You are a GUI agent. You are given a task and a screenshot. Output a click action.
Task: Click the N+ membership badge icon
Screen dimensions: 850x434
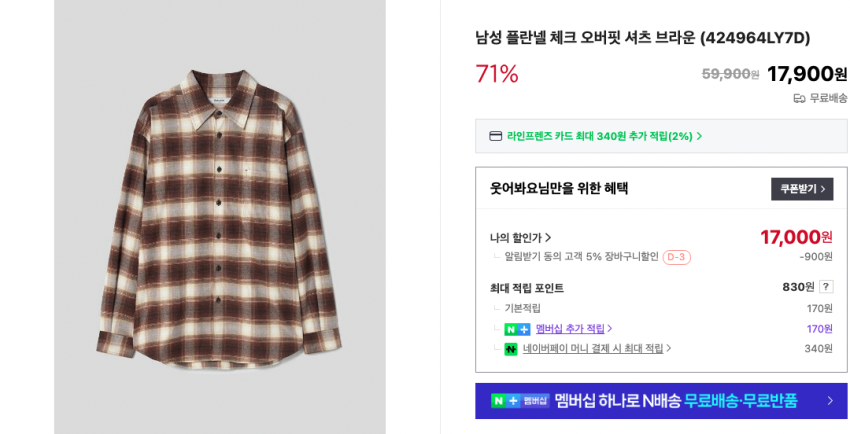517,329
